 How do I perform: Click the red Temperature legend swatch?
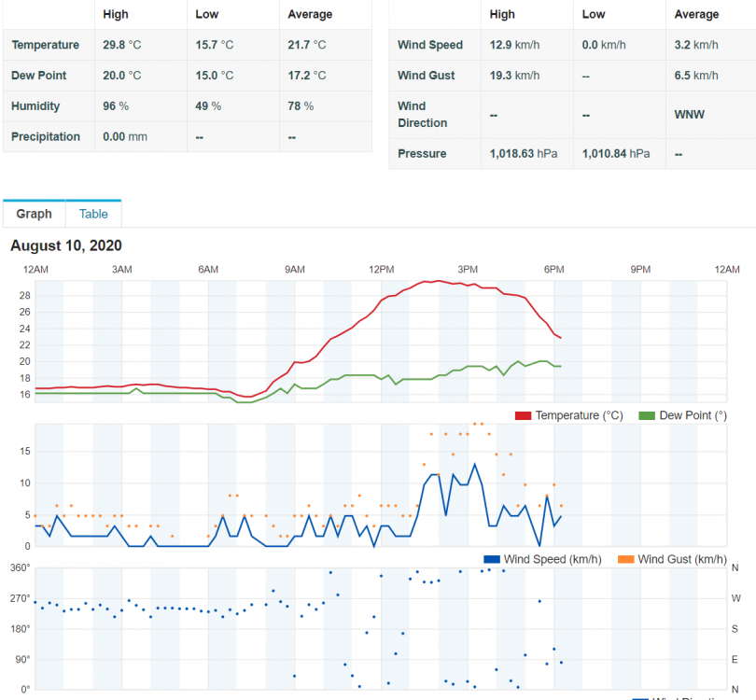click(523, 415)
